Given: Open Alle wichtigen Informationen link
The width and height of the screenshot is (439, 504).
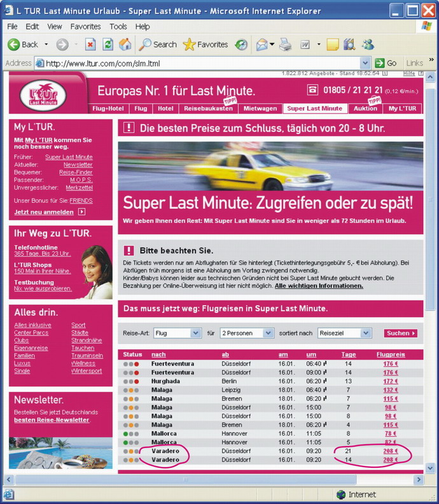Looking at the screenshot, I should coord(319,286).
